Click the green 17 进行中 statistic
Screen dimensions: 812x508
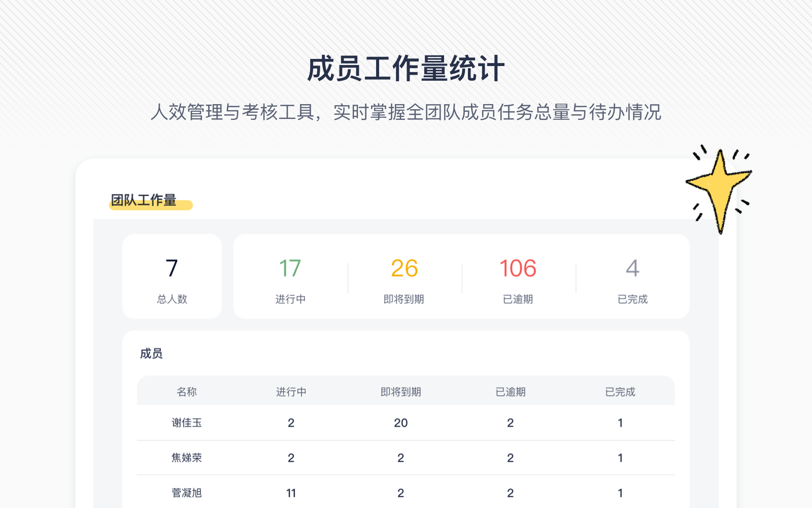coord(290,277)
